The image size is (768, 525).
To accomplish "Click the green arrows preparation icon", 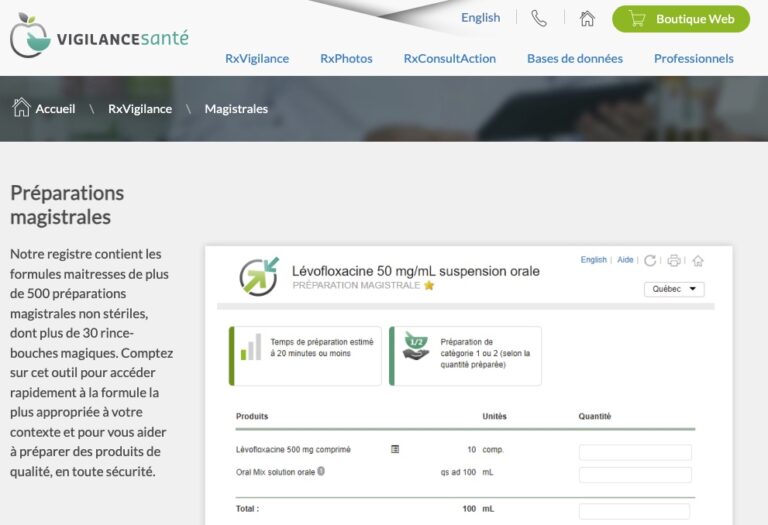I will 259,276.
